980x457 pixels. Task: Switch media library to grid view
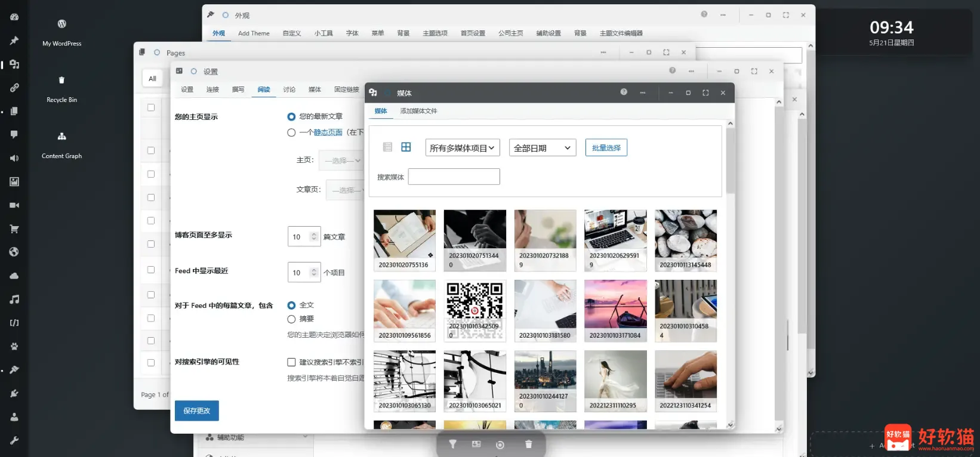[x=406, y=147]
